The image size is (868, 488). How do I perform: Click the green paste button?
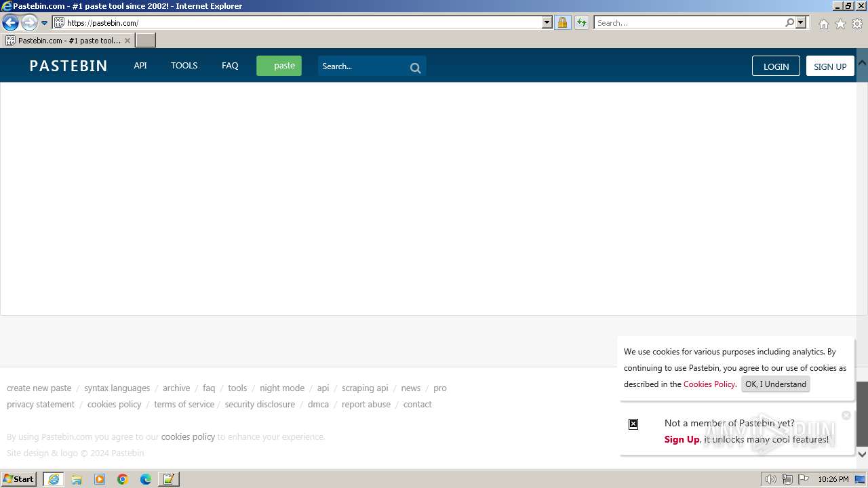point(279,66)
